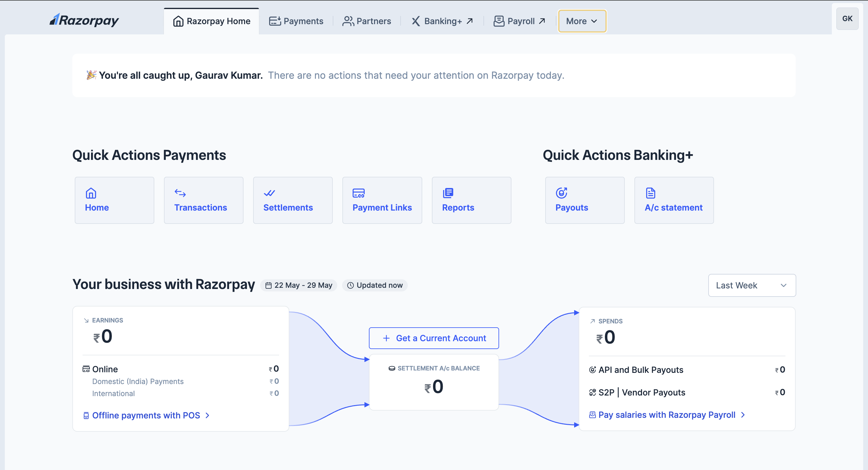This screenshot has width=868, height=470.
Task: Click the Payroll external link arrow
Action: [542, 21]
